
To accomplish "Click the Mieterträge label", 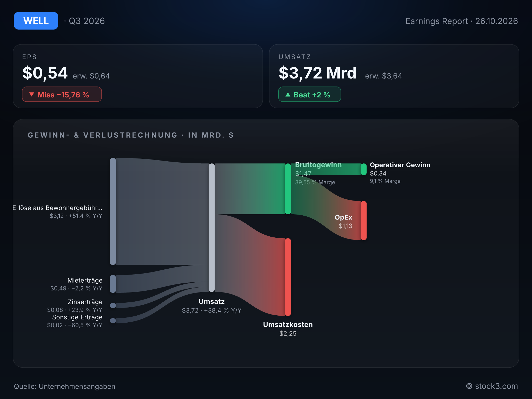I will 85,280.
